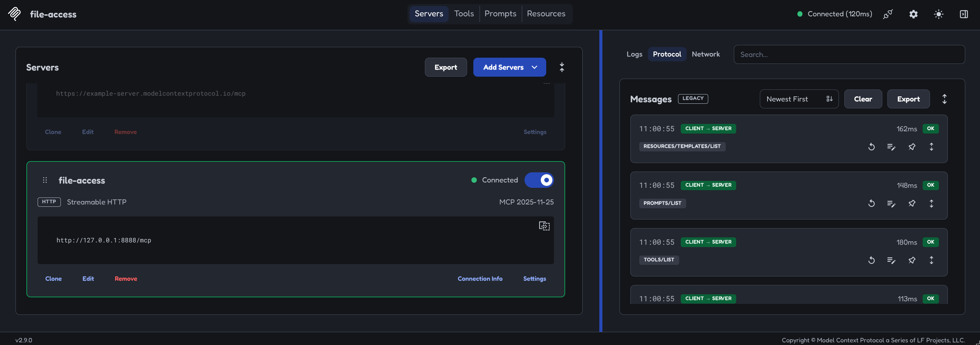This screenshot has width=980, height=345.
Task: Open the Network tab
Action: tap(706, 54)
